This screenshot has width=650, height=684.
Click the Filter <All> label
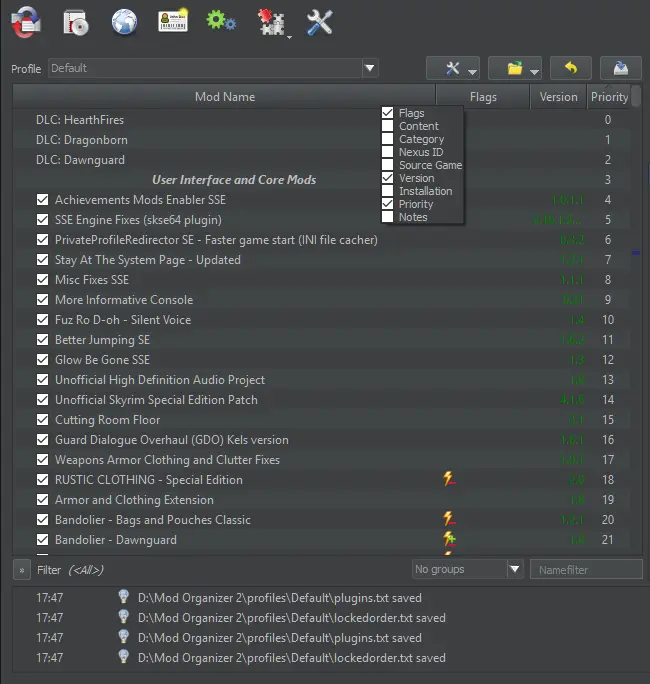pyautogui.click(x=70, y=570)
